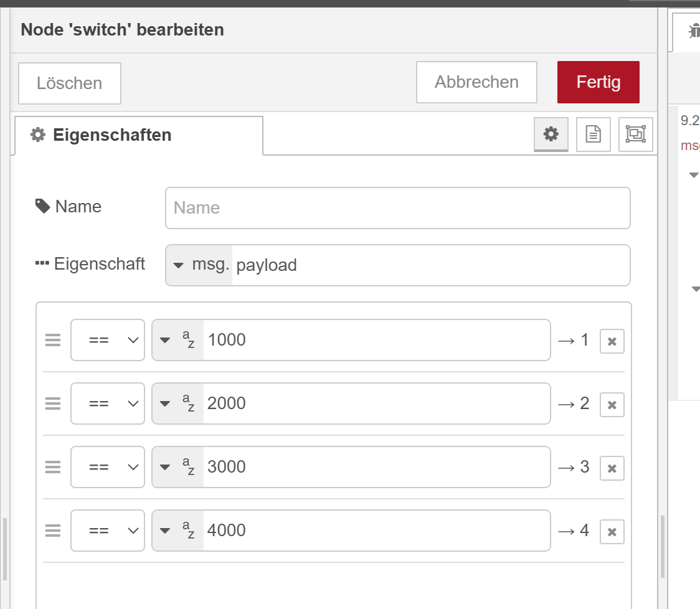
Task: Change the comparison operator for 4000 rule
Action: click(108, 531)
